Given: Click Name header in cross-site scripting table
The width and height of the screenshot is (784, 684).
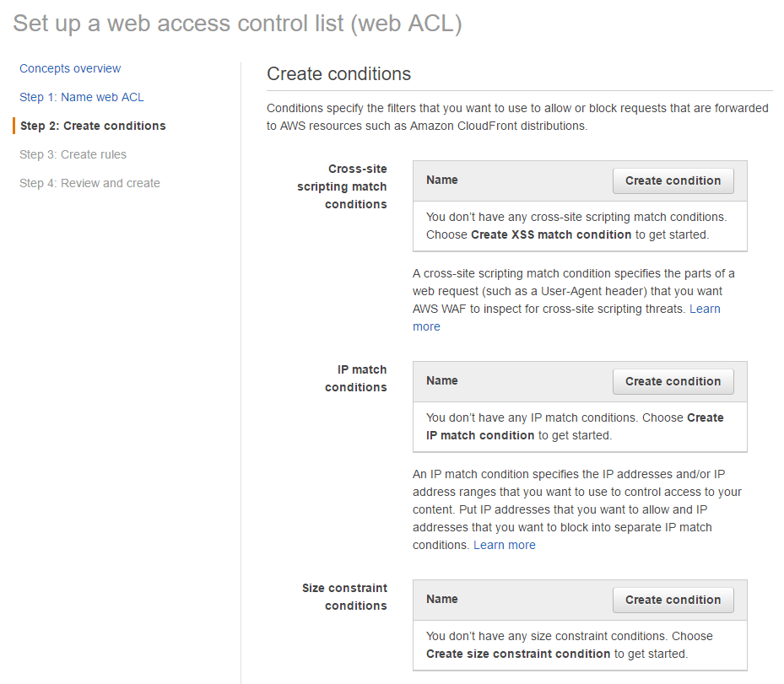Looking at the screenshot, I should pos(442,180).
